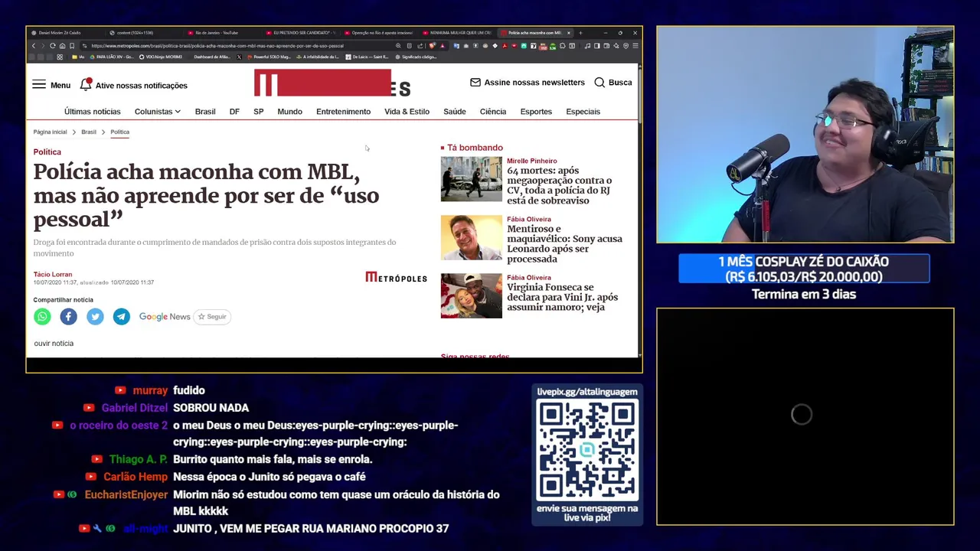Click Assine nossas newsletters link

534,82
